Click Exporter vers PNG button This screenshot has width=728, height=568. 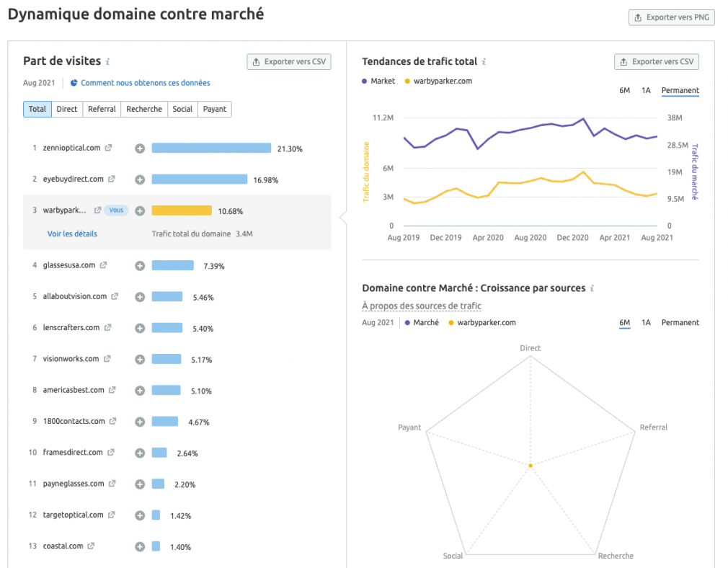coord(671,17)
